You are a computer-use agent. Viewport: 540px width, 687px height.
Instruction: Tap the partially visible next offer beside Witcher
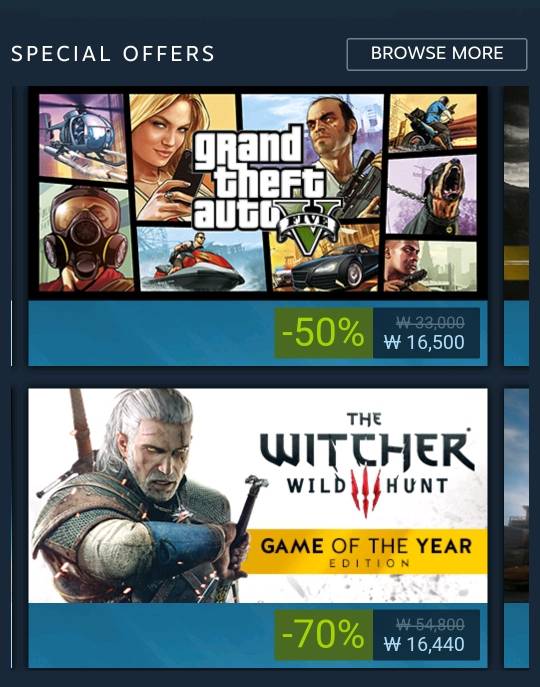(x=516, y=528)
